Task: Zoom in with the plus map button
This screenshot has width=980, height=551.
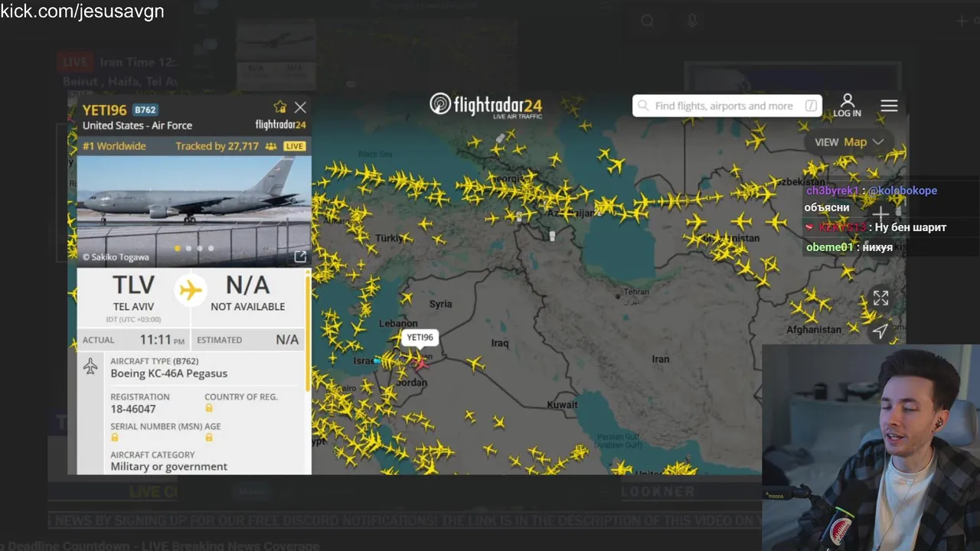Action: point(880,214)
